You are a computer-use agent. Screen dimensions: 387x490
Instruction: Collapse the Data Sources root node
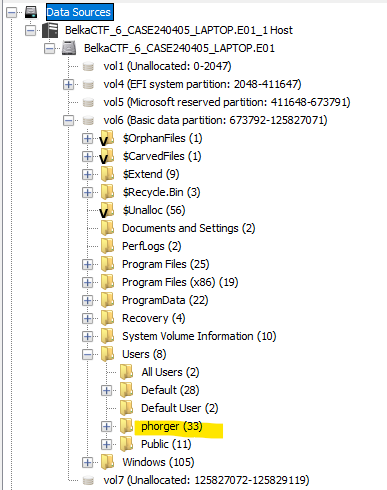pos(12,13)
